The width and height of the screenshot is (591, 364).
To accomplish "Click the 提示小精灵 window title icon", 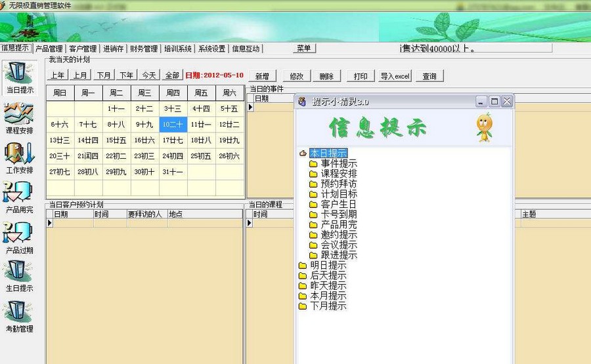I will (x=302, y=102).
